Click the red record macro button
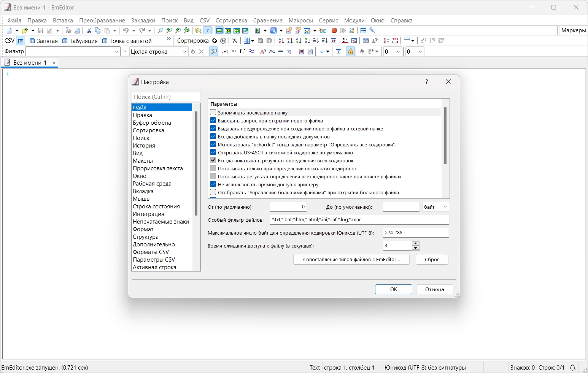 pyautogui.click(x=334, y=30)
